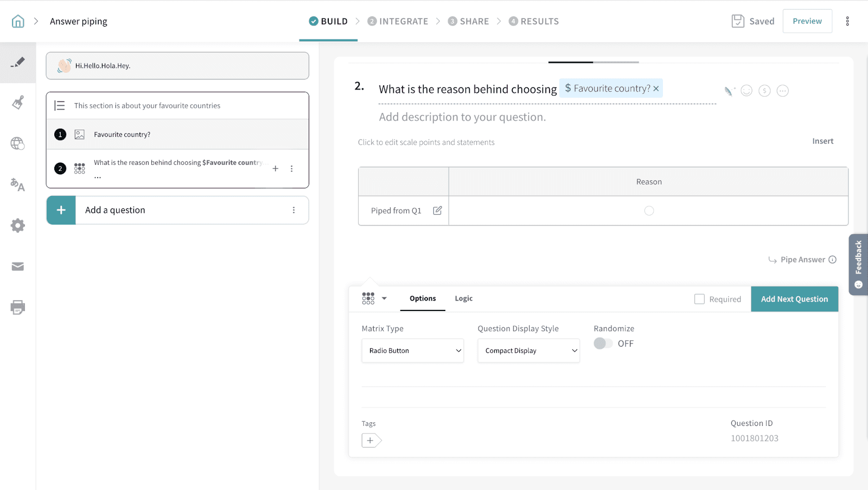The height and width of the screenshot is (490, 868).
Task: Turn on the Randomize toggle
Action: coord(603,343)
